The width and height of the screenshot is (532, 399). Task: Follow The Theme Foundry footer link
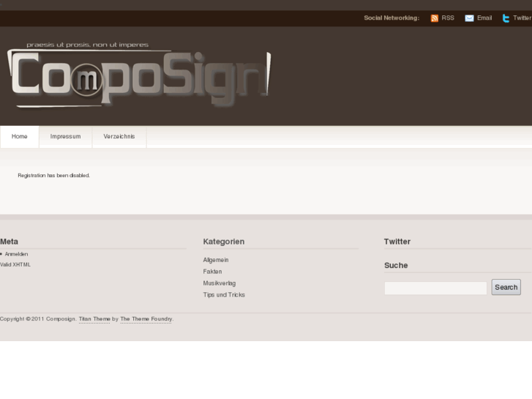click(146, 319)
